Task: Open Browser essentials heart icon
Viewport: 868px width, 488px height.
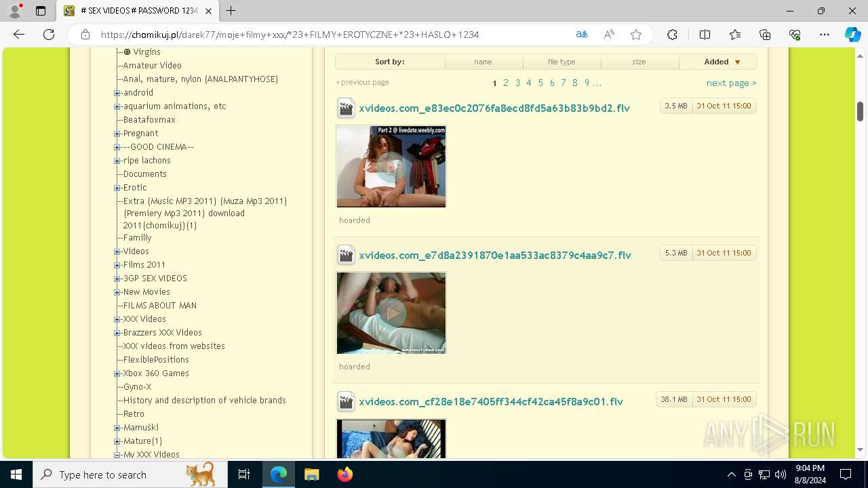Action: click(x=795, y=35)
